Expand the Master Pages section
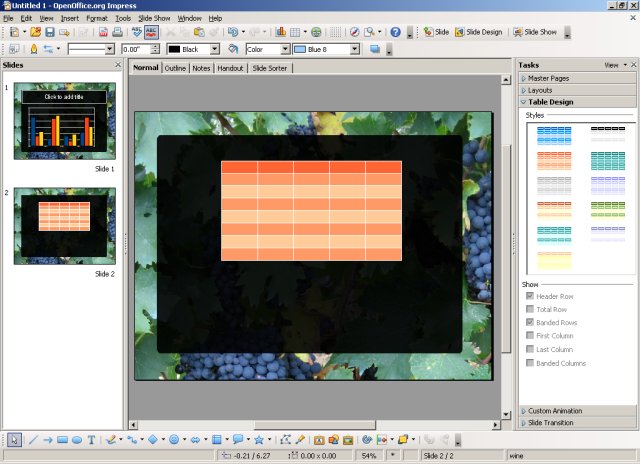 coord(577,78)
